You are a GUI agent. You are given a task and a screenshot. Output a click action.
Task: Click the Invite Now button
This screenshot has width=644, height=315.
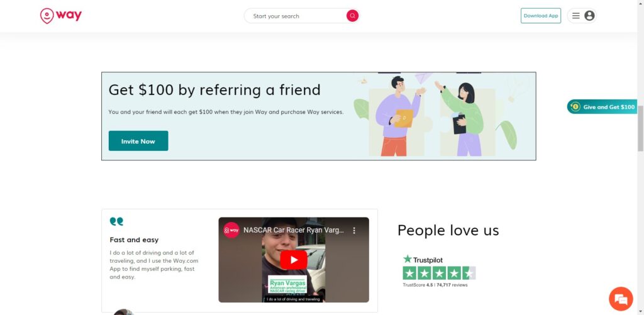click(x=138, y=141)
